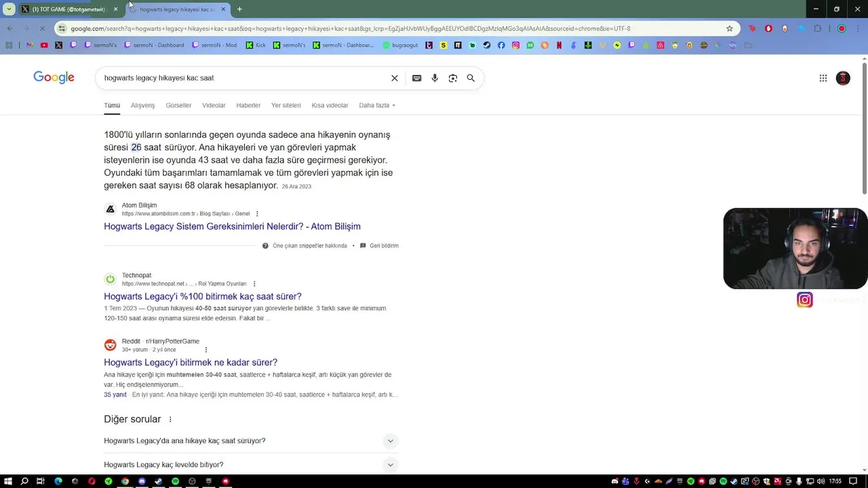868x488 pixels.
Task: Submit search with the magnifier icon
Action: point(471,78)
